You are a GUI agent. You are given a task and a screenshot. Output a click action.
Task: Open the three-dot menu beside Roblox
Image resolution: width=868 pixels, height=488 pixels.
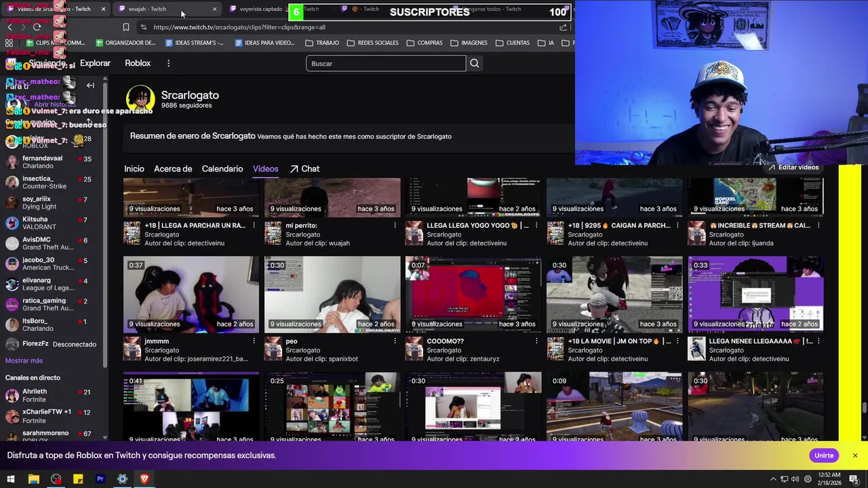coord(168,63)
